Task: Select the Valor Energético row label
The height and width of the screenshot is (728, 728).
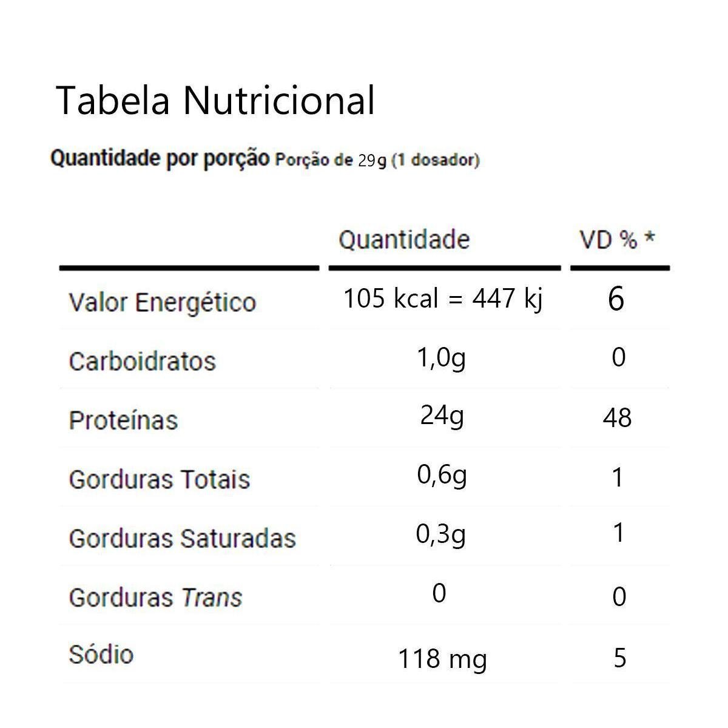Action: [x=162, y=302]
